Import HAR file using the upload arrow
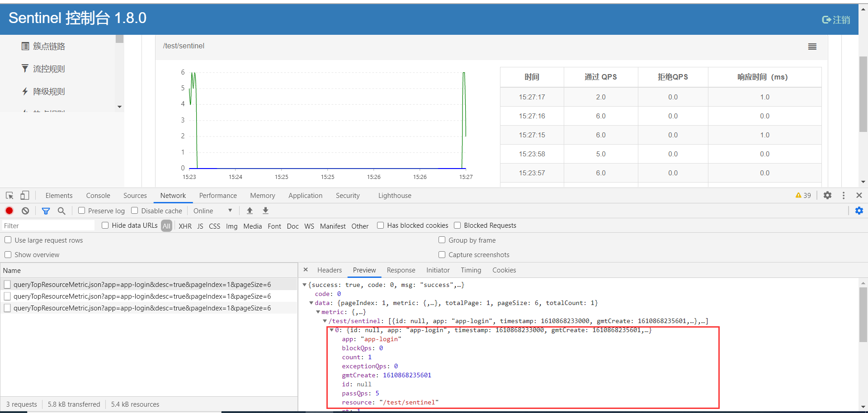 [x=250, y=211]
